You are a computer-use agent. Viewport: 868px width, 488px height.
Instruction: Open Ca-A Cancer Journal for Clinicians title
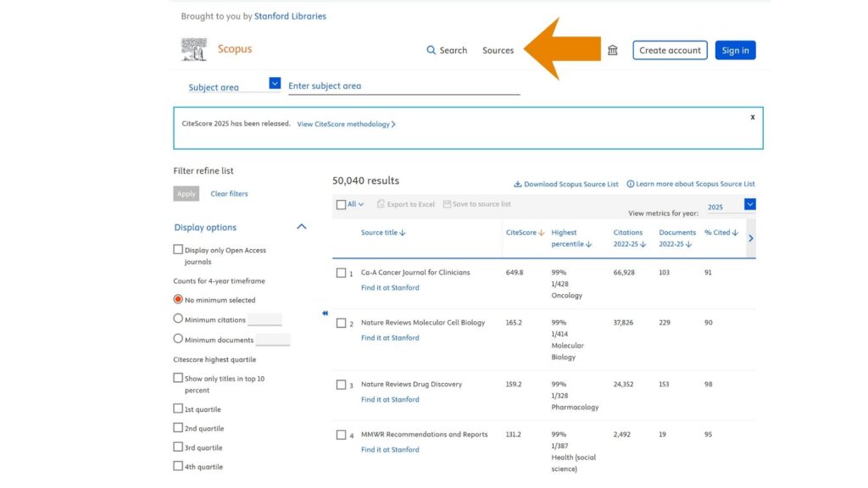(415, 272)
